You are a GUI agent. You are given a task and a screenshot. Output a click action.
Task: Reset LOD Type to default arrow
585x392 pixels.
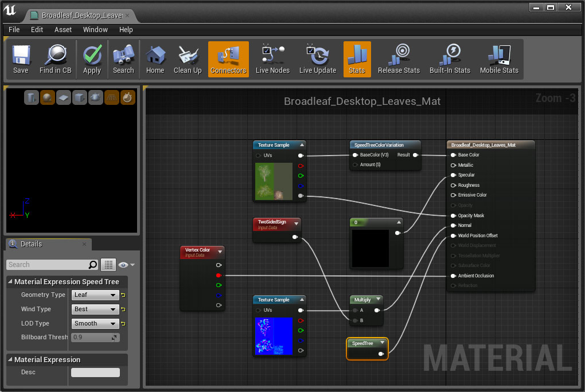(x=123, y=323)
